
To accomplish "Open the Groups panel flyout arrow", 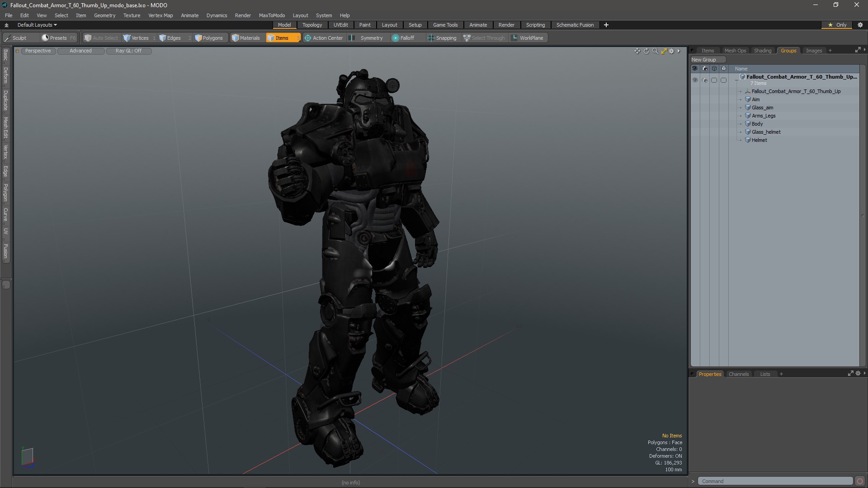I will pos(864,50).
